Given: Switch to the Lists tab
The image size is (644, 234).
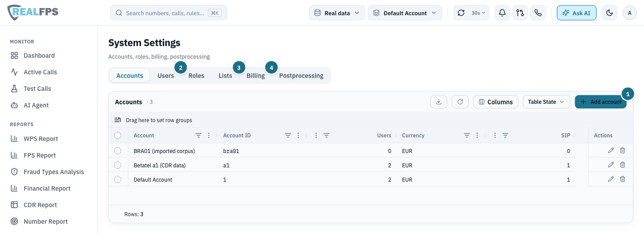Looking at the screenshot, I should click(x=225, y=76).
